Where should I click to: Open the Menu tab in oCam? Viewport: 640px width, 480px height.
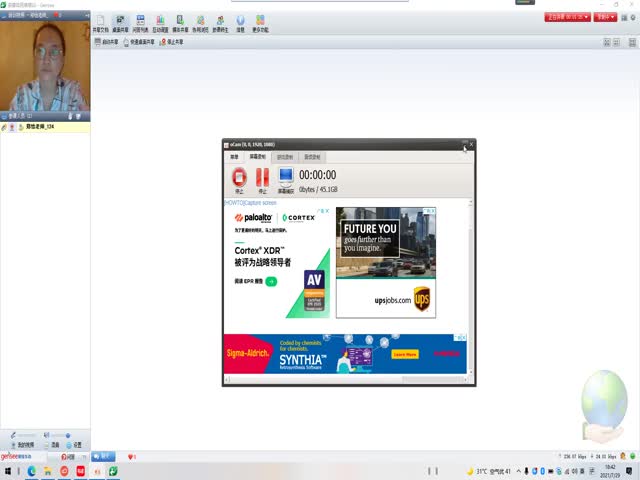234,157
